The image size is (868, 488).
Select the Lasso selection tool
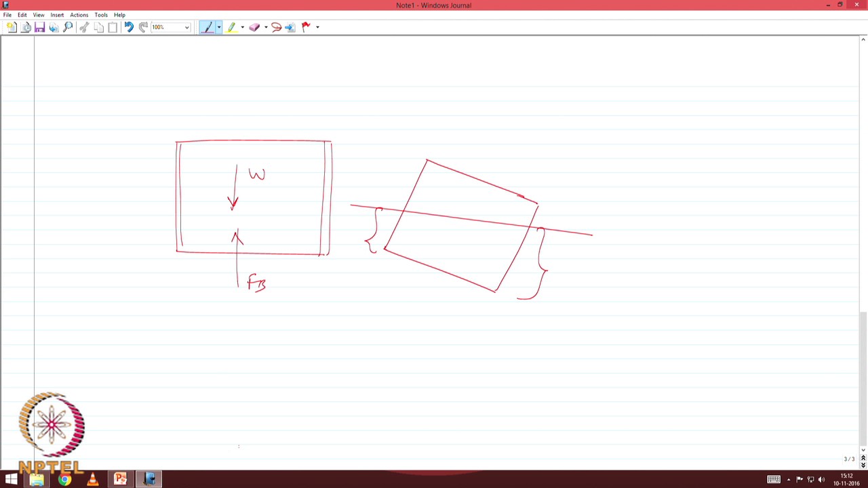[x=276, y=27]
